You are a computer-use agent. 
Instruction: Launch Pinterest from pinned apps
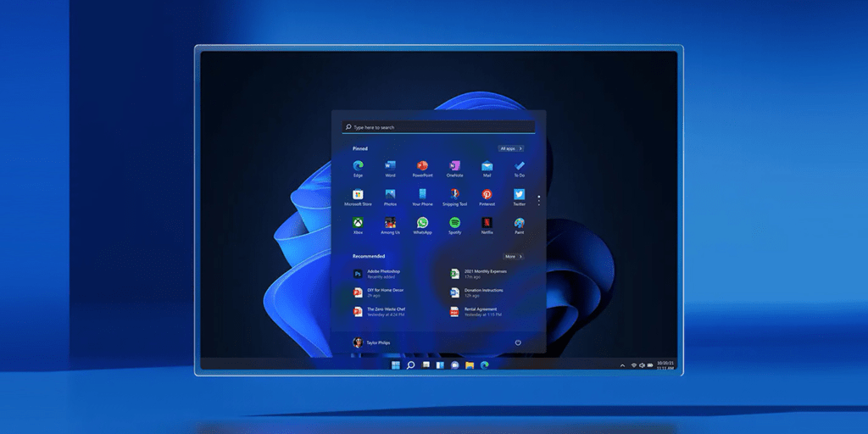coord(487,197)
